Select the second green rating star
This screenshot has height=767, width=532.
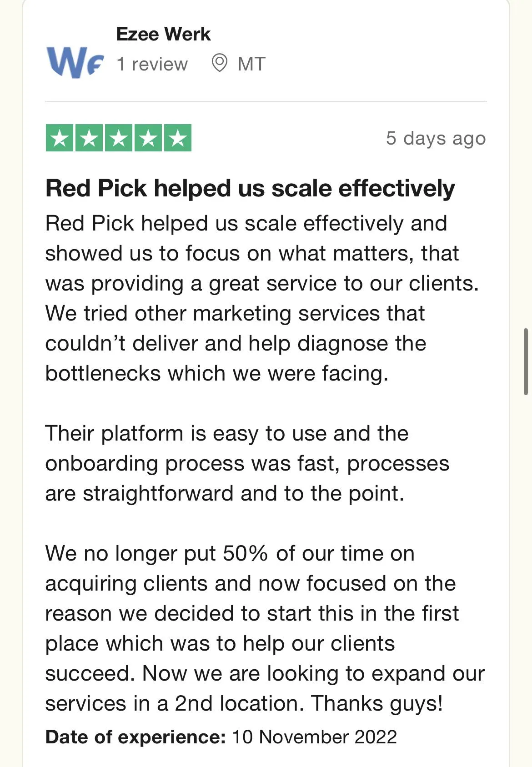click(x=89, y=138)
